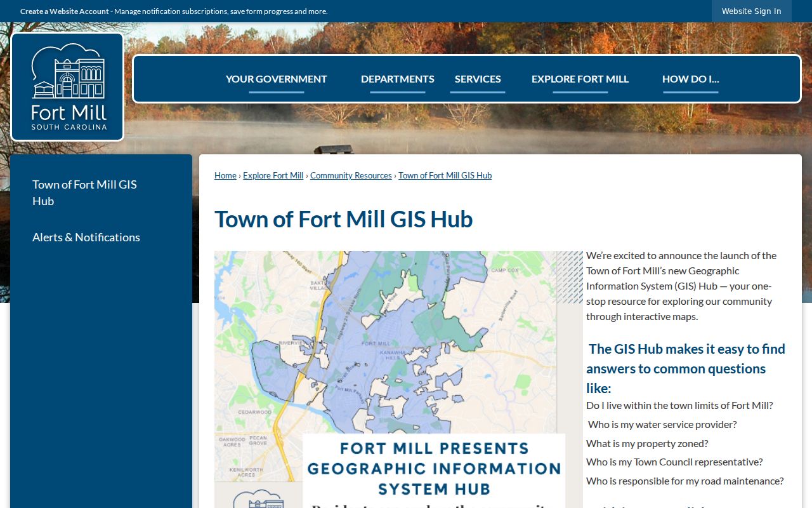The width and height of the screenshot is (812, 508).
Task: Open Alerts & Notifications in the sidebar
Action: pyautogui.click(x=86, y=237)
